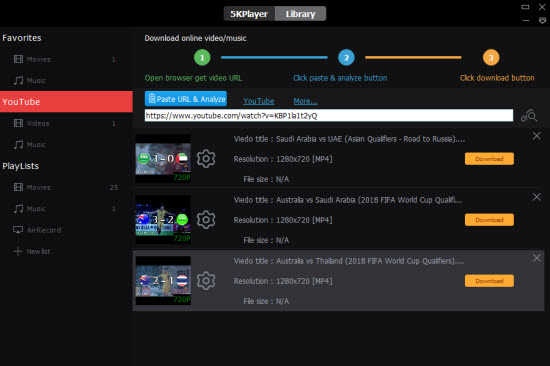Click the Saudi Arabia vs UAE thumbnail
The width and height of the screenshot is (550, 366).
tap(163, 159)
